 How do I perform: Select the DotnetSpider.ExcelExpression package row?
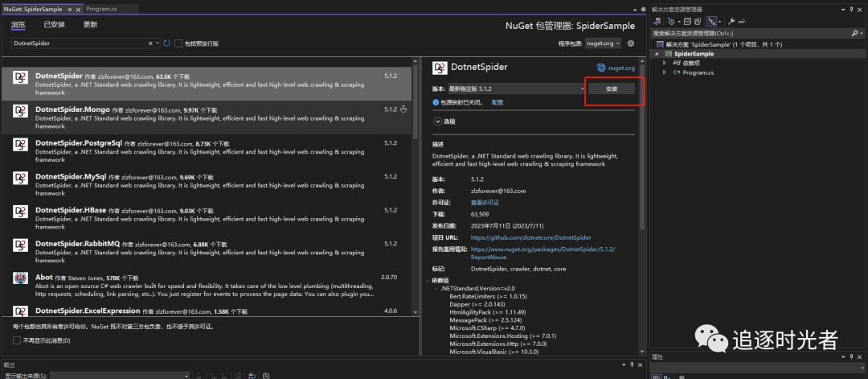[206, 310]
